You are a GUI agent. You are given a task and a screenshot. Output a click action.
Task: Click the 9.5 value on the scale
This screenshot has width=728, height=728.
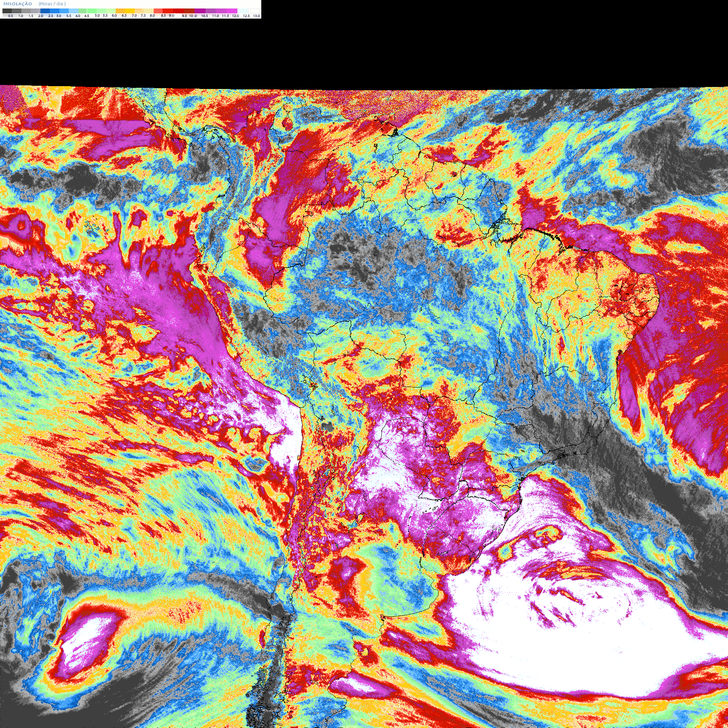184,16
